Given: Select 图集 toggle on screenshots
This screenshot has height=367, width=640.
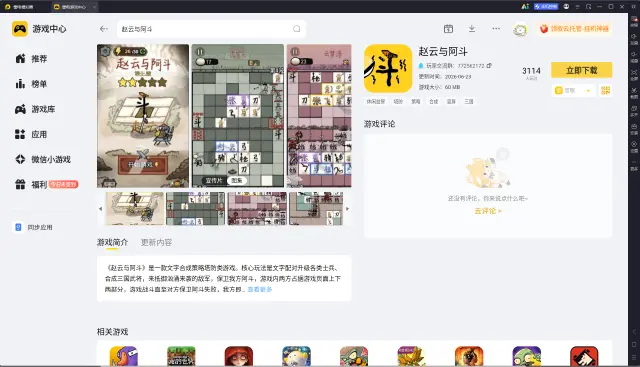Looking at the screenshot, I should [x=237, y=180].
